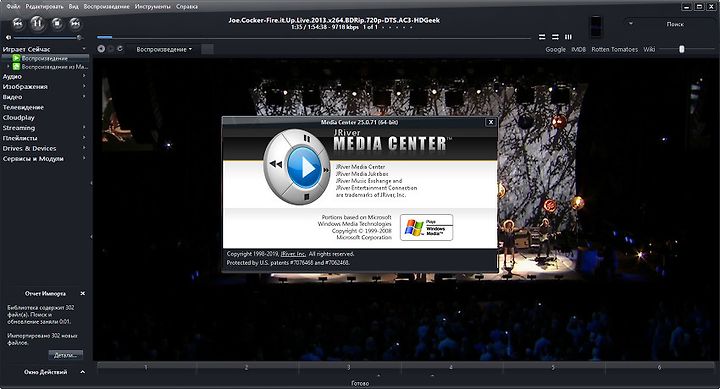The height and width of the screenshot is (389, 720).
Task: Skip to the next track
Action: point(75,23)
